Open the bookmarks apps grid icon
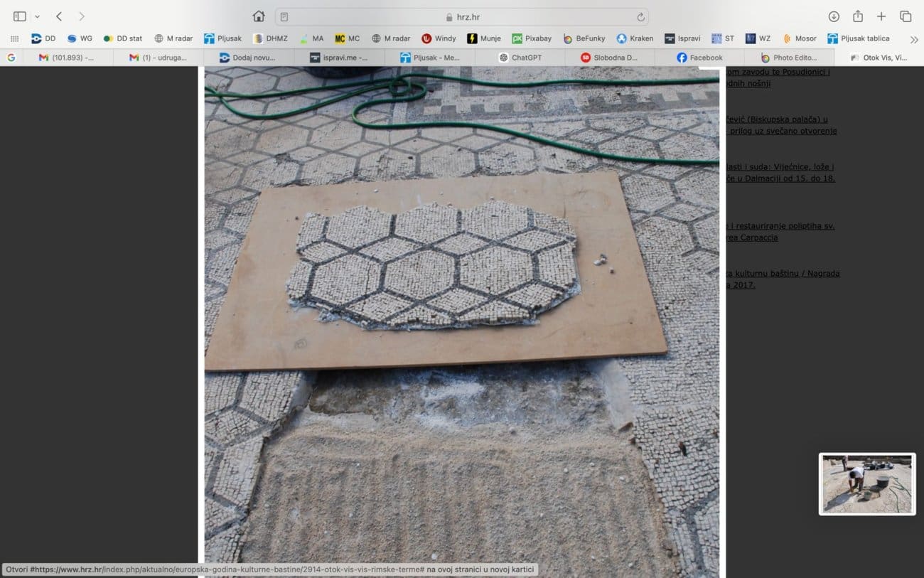924x578 pixels. pyautogui.click(x=14, y=38)
